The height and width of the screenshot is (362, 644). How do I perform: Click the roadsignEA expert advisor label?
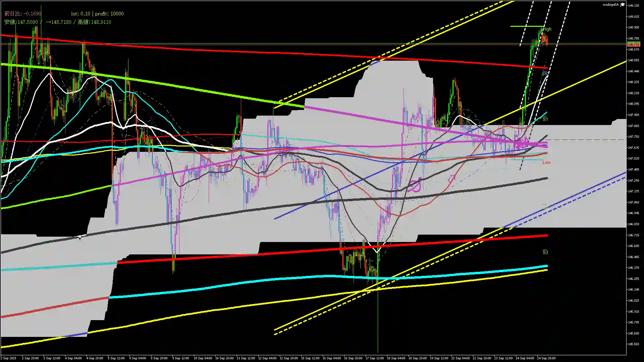click(x=610, y=5)
